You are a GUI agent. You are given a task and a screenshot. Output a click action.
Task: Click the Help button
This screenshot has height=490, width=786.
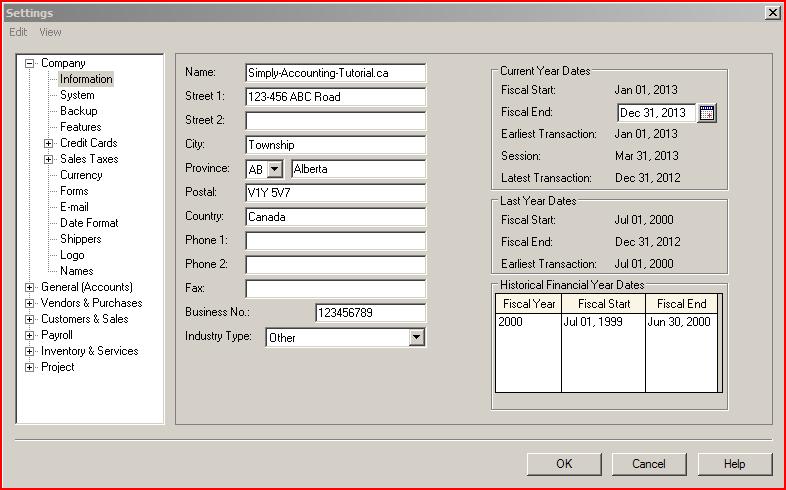734,464
